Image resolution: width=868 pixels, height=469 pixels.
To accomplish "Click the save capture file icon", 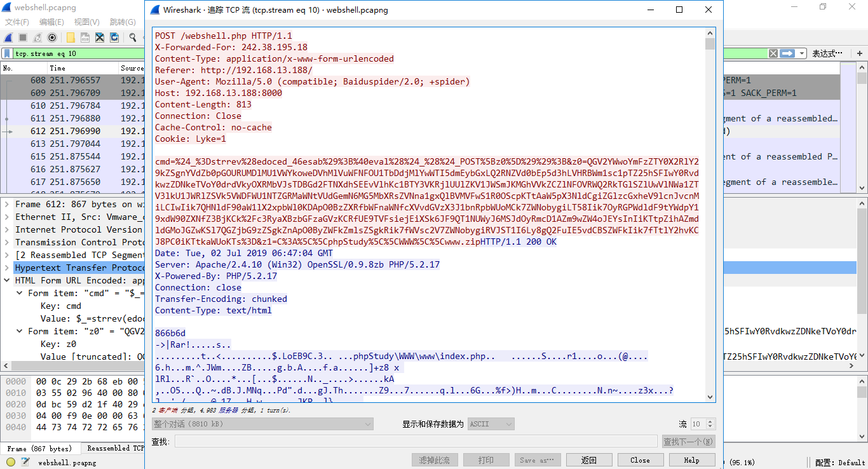I will (x=85, y=37).
